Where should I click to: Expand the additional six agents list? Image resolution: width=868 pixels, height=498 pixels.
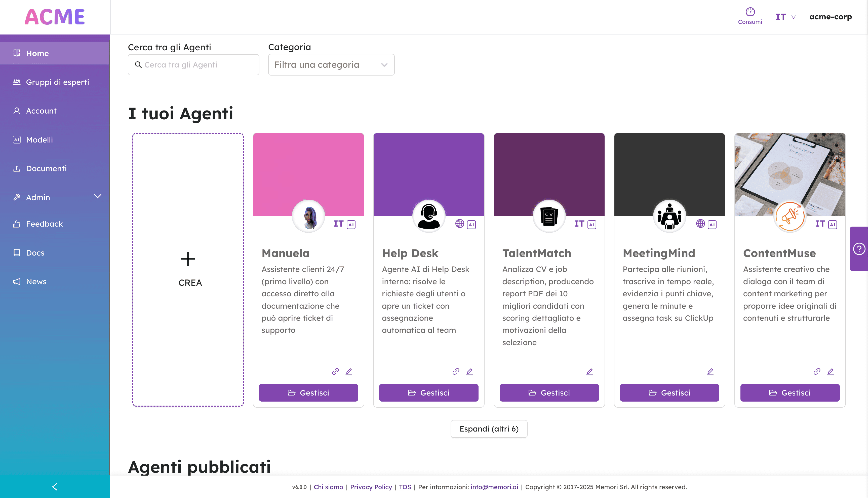[489, 429]
